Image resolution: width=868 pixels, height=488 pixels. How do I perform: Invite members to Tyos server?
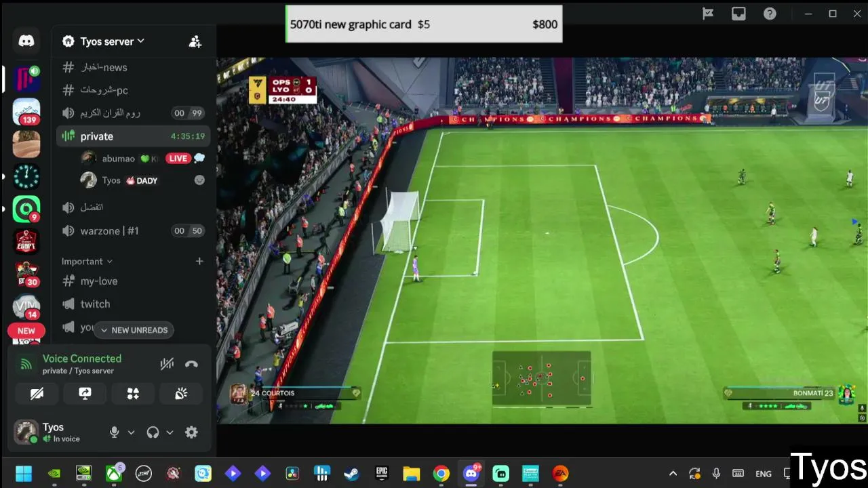195,41
